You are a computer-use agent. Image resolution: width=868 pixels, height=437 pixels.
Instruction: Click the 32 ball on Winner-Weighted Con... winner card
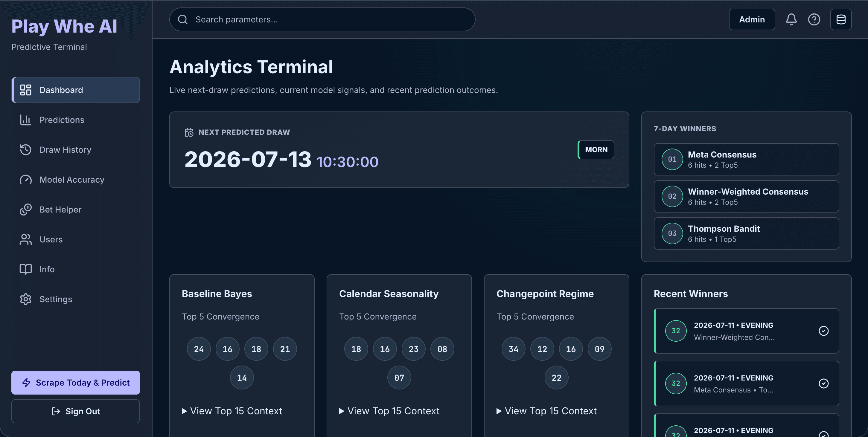[676, 331]
